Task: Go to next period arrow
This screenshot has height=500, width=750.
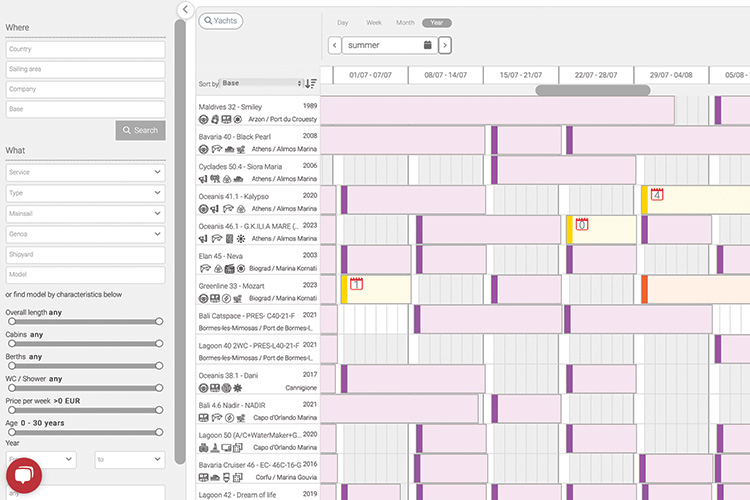Action: coord(445,45)
